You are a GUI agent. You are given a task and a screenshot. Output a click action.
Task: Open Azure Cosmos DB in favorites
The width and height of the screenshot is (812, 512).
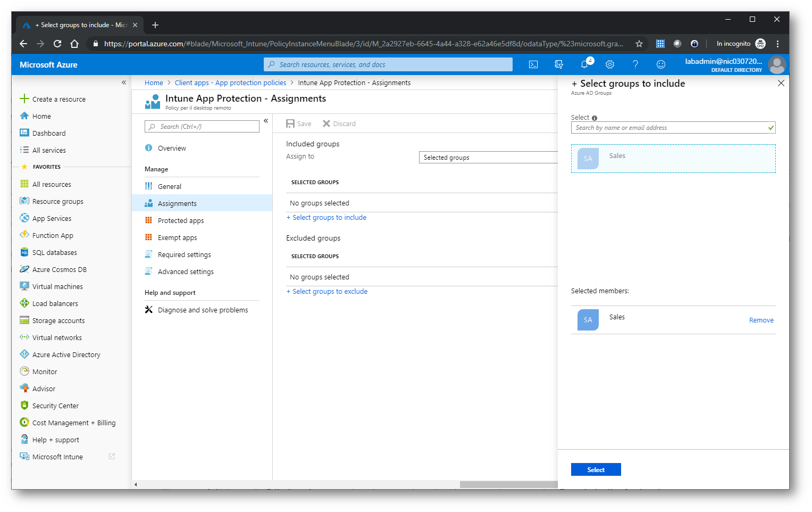(x=59, y=269)
